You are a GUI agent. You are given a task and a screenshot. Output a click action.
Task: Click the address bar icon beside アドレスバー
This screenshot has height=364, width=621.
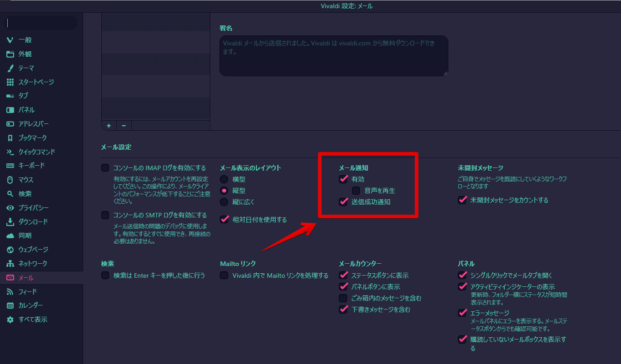10,124
